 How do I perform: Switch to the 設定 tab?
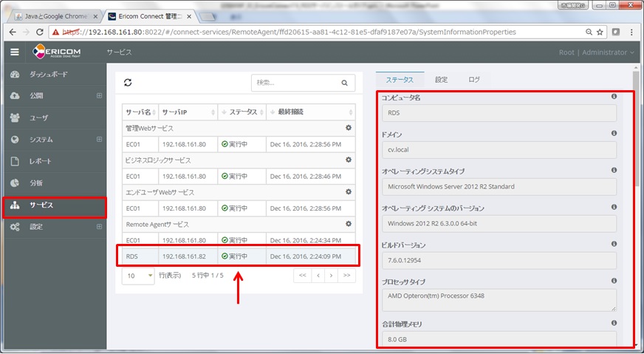tap(441, 80)
